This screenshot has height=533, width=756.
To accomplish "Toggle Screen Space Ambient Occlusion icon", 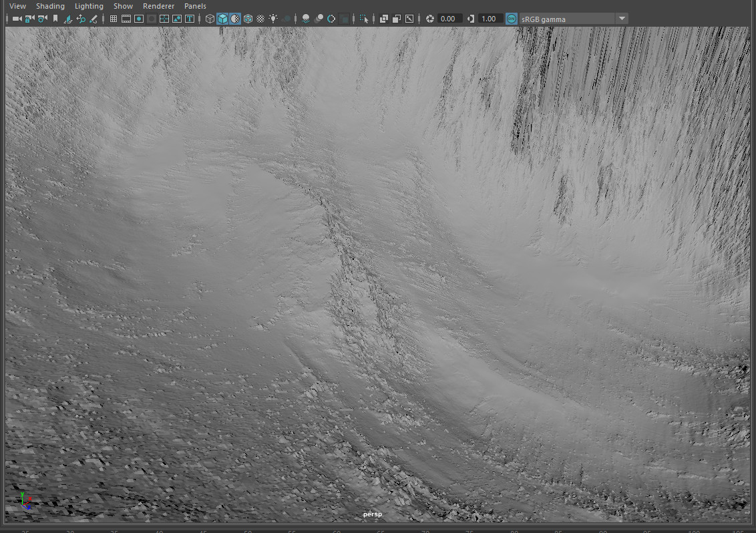I will [306, 19].
